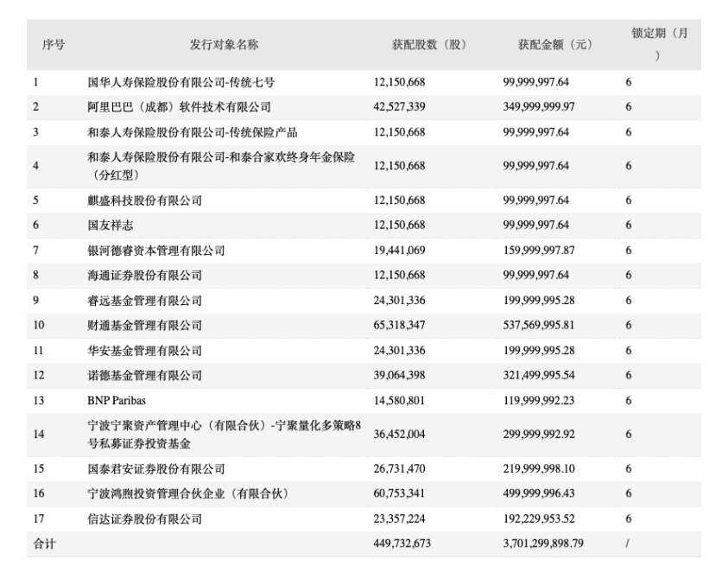728x566 pixels.
Task: Click share count 65,318,347
Action: pos(399,325)
